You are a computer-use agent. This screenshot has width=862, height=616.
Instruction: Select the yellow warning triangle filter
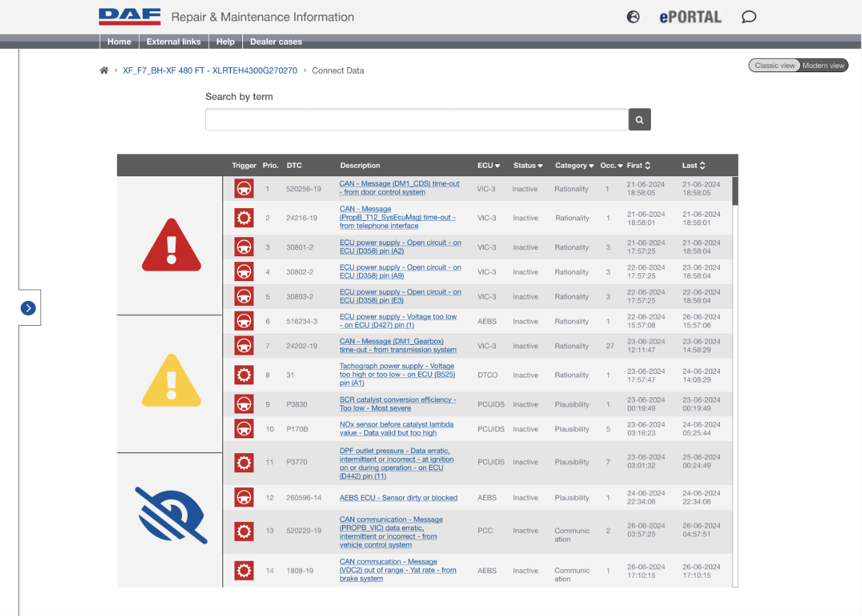click(x=169, y=383)
